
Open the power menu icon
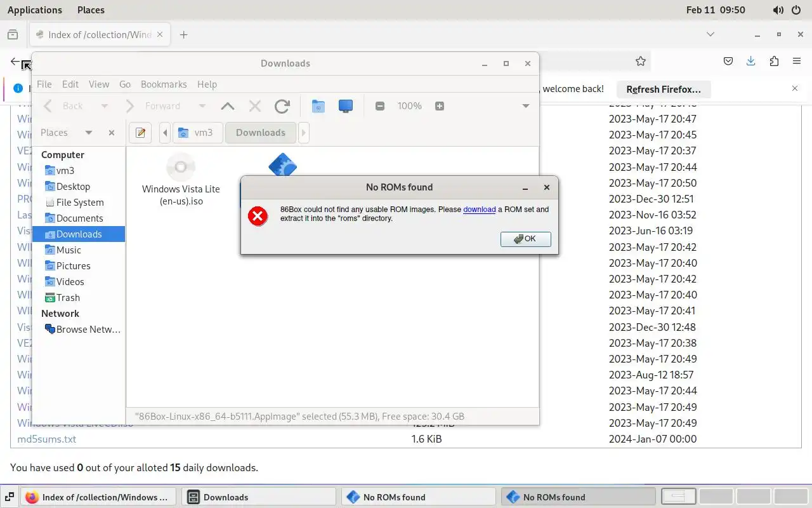point(796,10)
